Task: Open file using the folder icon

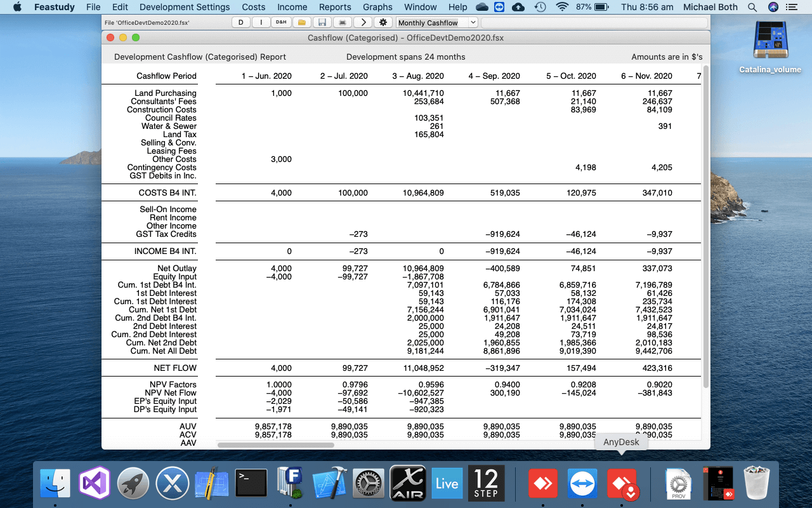Action: click(x=302, y=23)
